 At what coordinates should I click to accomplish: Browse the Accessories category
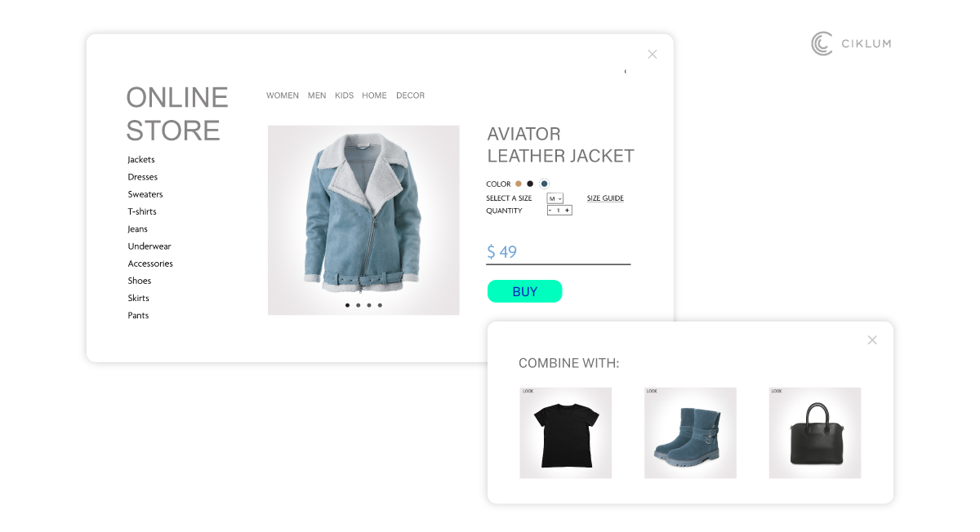(x=150, y=264)
